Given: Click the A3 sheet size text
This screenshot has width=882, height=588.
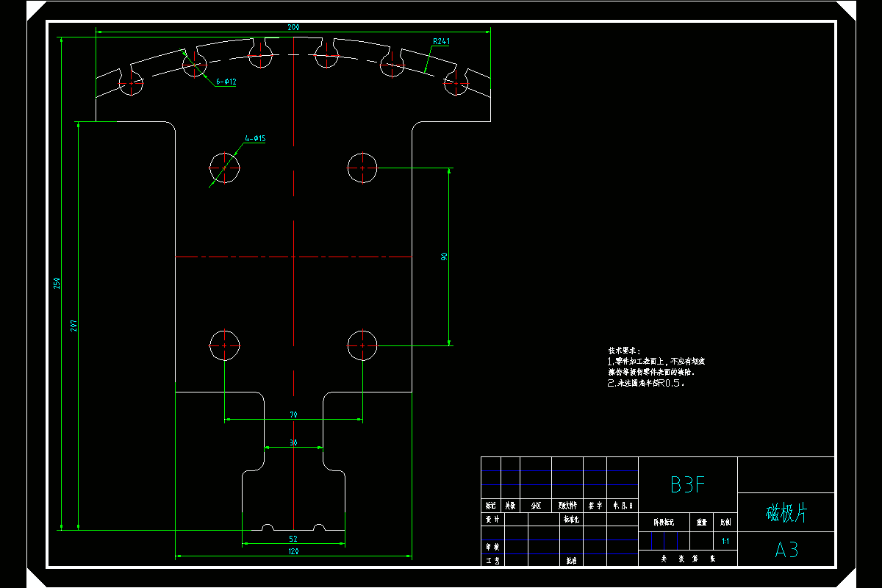Looking at the screenshot, I should (786, 549).
